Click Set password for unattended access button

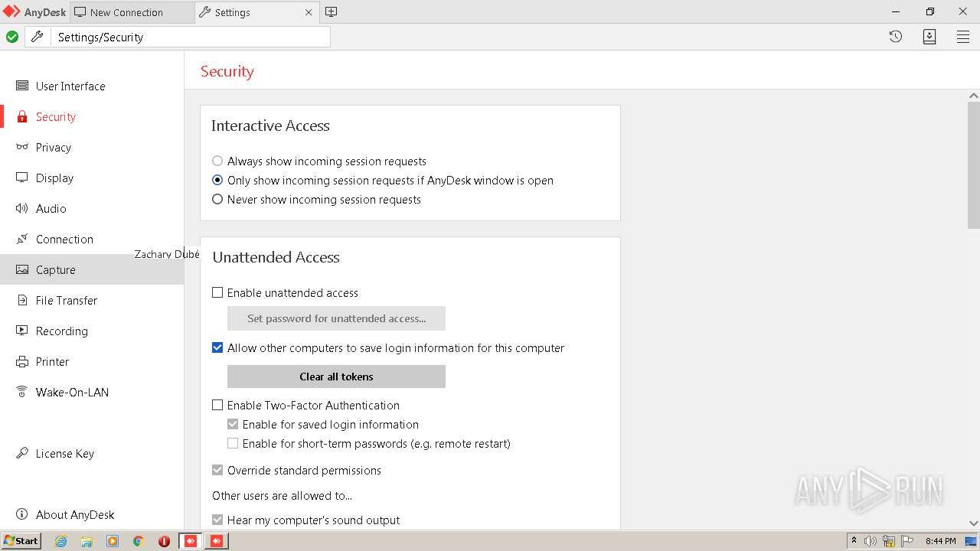coord(336,318)
